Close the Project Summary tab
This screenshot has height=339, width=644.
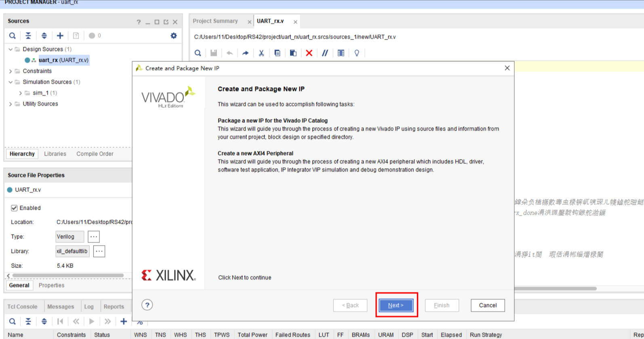click(249, 22)
